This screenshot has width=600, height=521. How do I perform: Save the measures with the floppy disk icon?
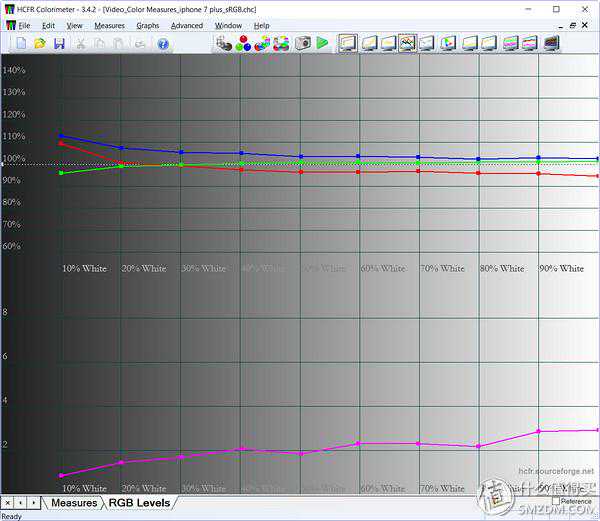[59, 44]
